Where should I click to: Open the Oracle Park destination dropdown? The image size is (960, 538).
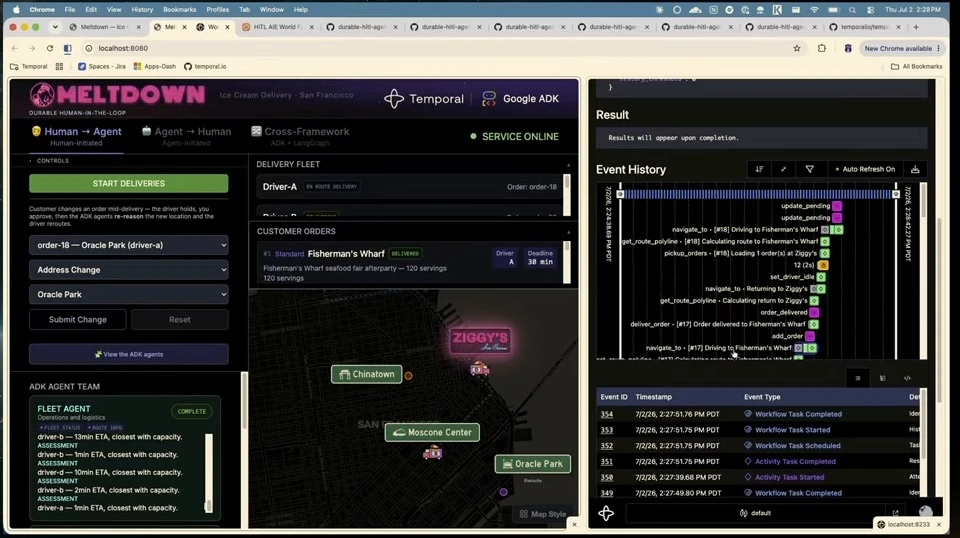point(129,294)
